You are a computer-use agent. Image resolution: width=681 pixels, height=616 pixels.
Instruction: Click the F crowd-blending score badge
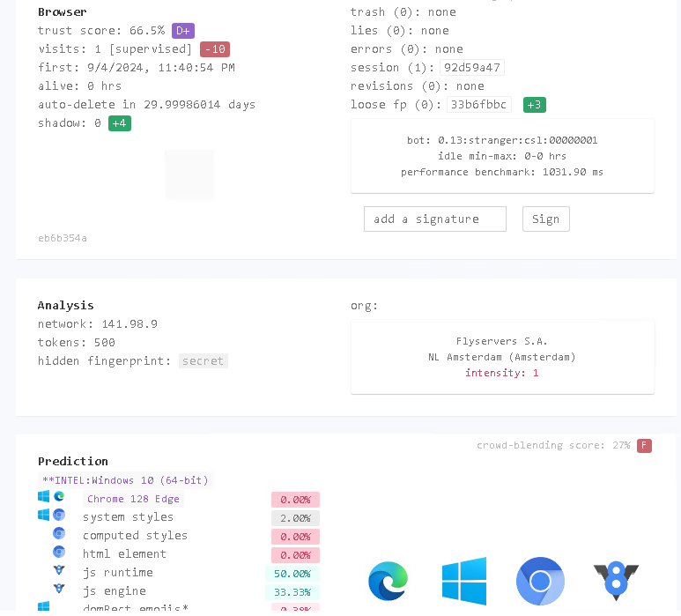(x=644, y=445)
